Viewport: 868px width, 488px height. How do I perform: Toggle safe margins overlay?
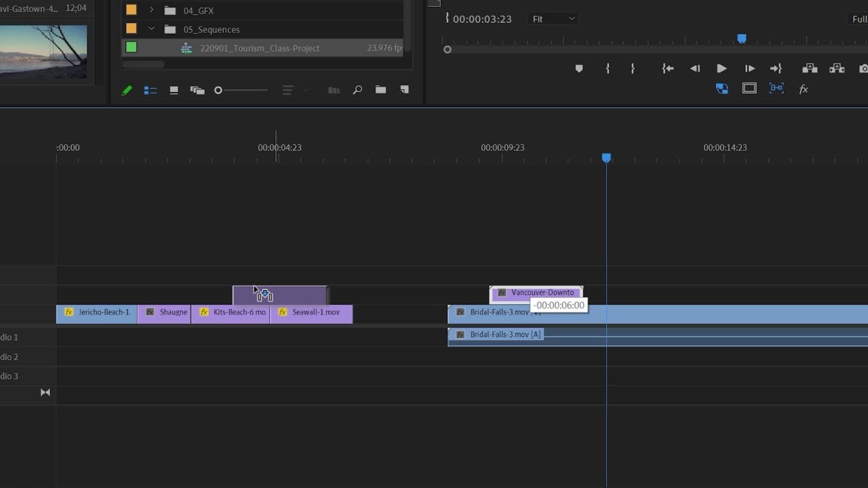click(749, 88)
